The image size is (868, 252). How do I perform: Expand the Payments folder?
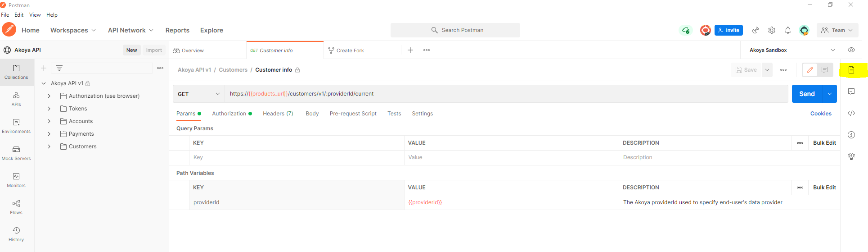[x=49, y=134]
